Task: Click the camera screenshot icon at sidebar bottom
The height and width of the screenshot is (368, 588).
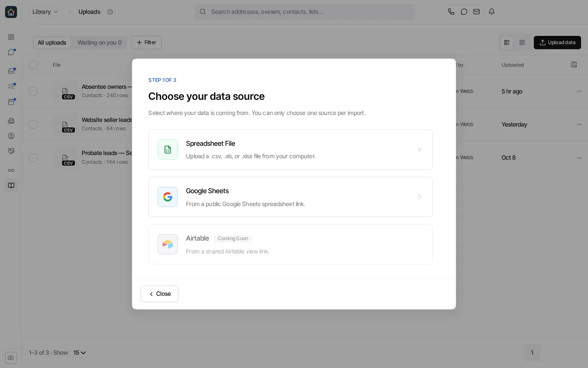Action: [11, 357]
